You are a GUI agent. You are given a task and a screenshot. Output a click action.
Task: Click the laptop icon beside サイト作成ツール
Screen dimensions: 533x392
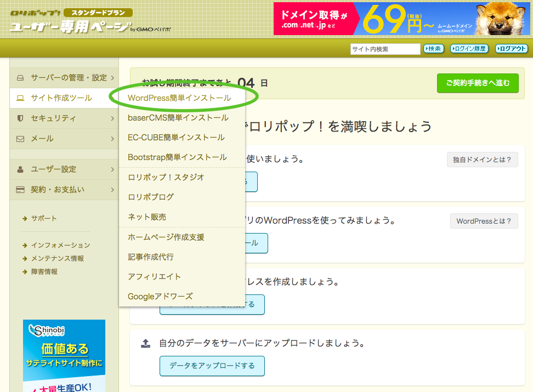pos(20,98)
